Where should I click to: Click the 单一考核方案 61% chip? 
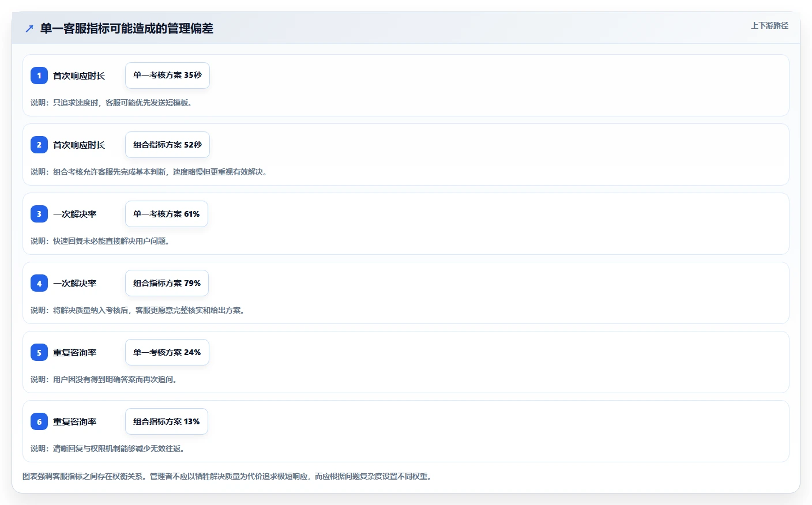click(167, 214)
